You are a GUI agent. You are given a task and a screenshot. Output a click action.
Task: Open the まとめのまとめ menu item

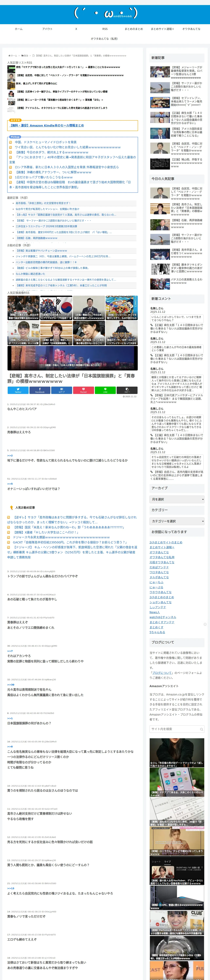tap(134, 29)
